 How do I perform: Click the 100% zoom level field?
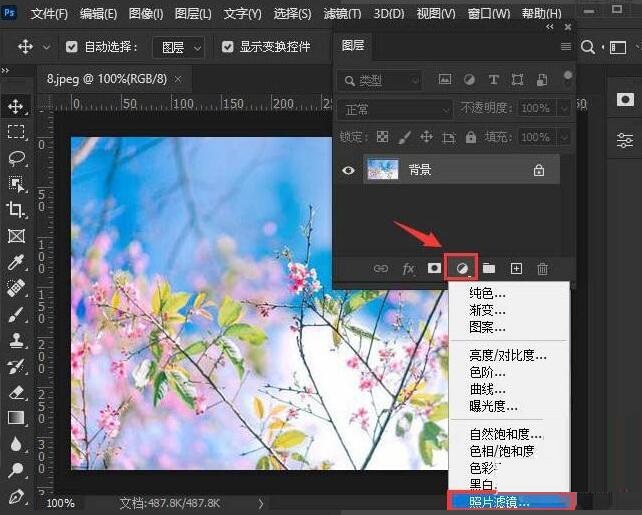click(x=61, y=503)
